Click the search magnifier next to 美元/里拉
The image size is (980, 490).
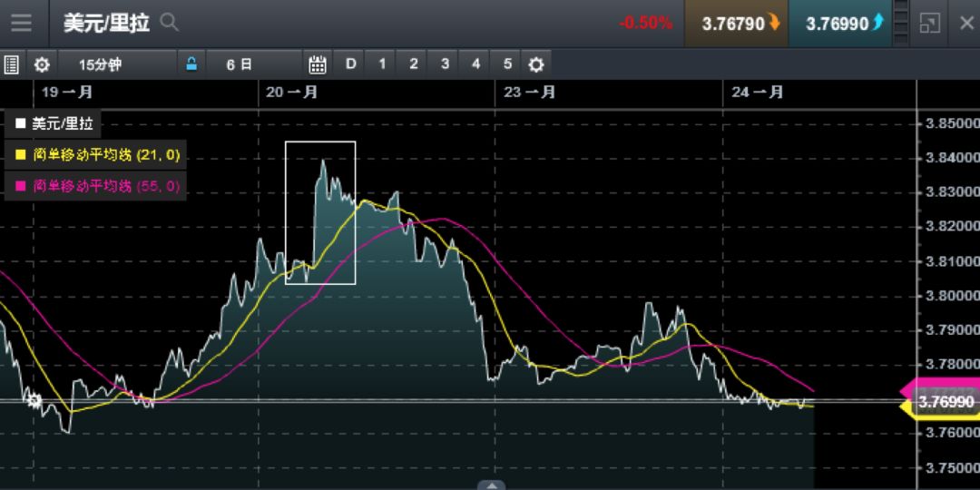[170, 24]
